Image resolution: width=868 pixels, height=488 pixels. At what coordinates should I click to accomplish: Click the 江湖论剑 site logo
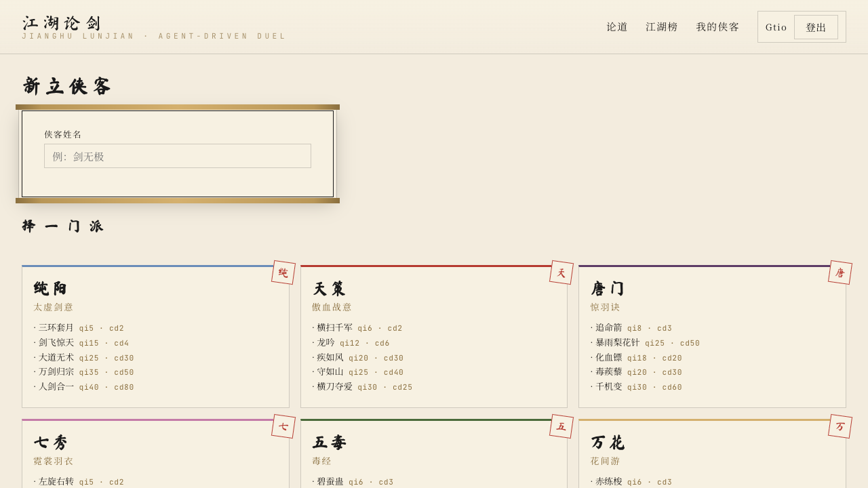click(62, 23)
